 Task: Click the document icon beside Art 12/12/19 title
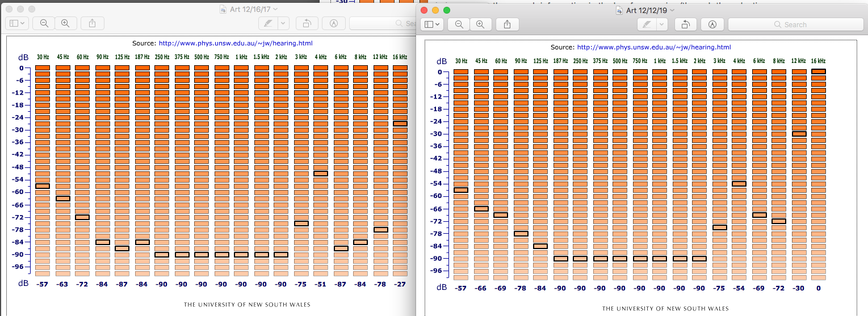pyautogui.click(x=619, y=10)
